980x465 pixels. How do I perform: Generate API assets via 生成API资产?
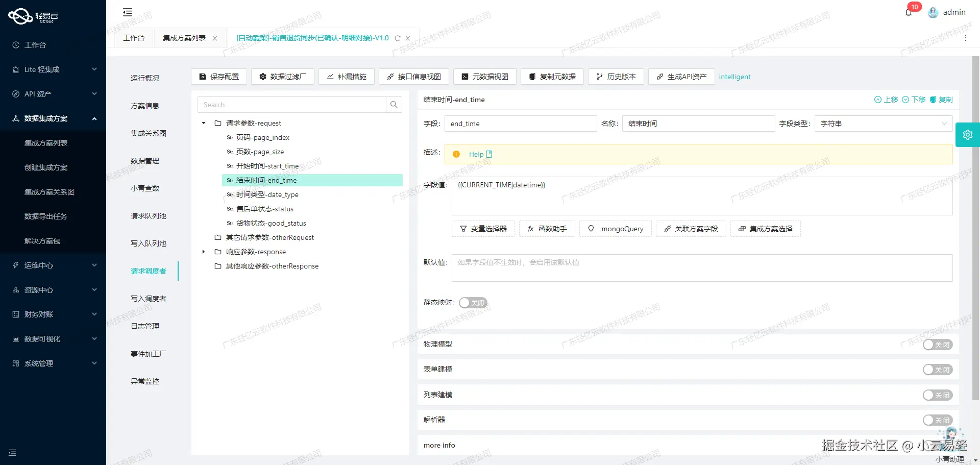(681, 77)
